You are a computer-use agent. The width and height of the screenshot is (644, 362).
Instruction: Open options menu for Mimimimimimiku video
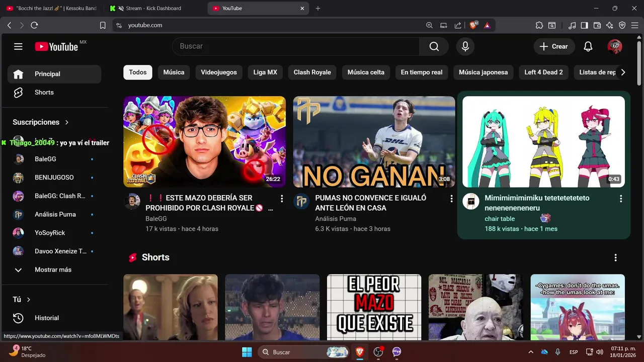click(x=621, y=199)
